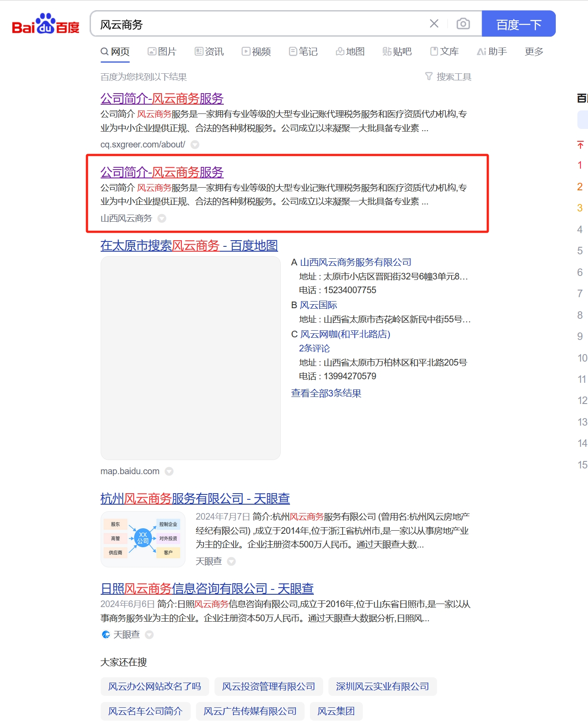Screen dimensions: 588x721
Task: Select the 网页 tab
Action: (115, 52)
